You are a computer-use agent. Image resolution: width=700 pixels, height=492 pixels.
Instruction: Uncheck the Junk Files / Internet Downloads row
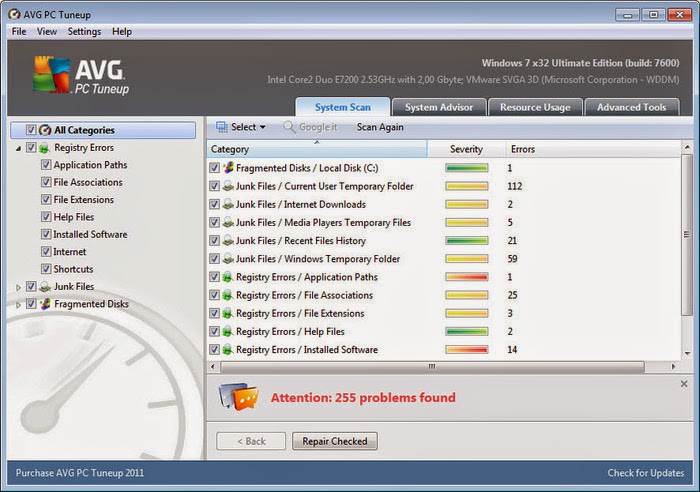coord(214,204)
